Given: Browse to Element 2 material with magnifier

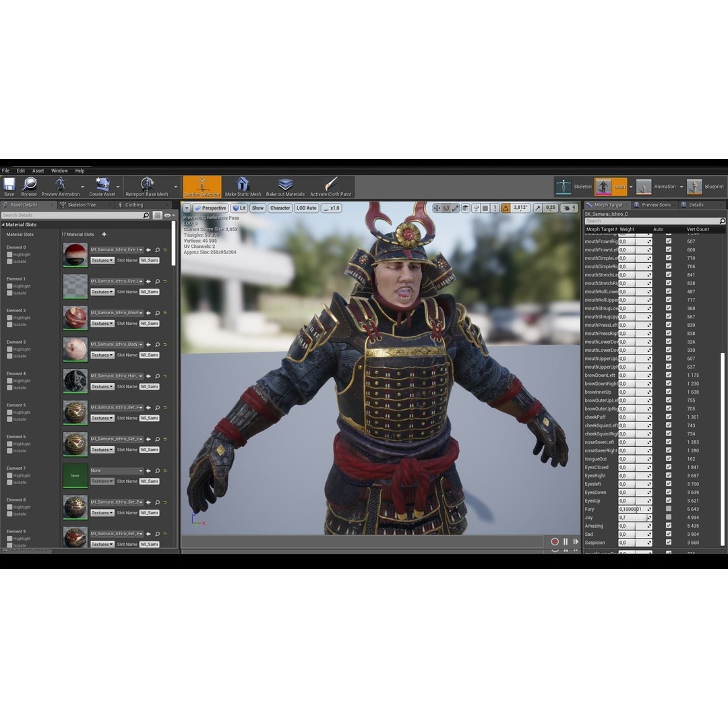Looking at the screenshot, I should 157,313.
